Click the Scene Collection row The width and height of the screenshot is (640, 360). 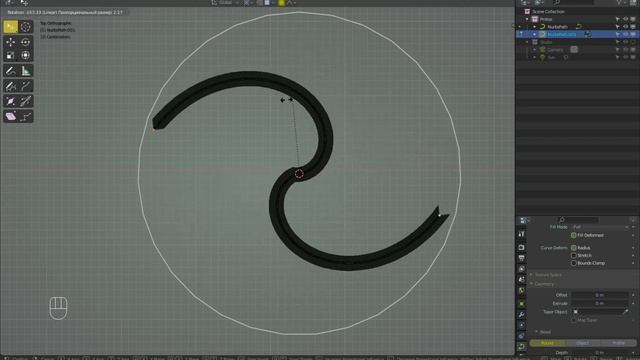pos(548,11)
